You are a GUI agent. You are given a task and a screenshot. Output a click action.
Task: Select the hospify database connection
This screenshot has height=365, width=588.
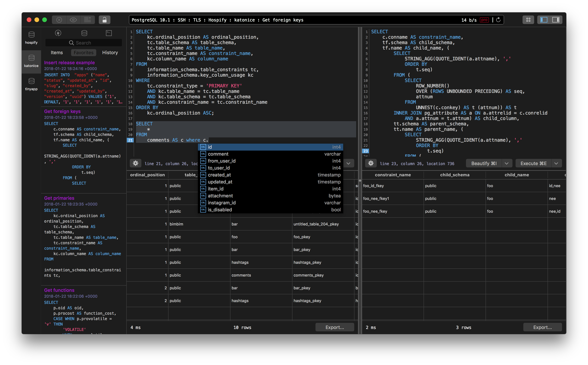click(x=31, y=38)
